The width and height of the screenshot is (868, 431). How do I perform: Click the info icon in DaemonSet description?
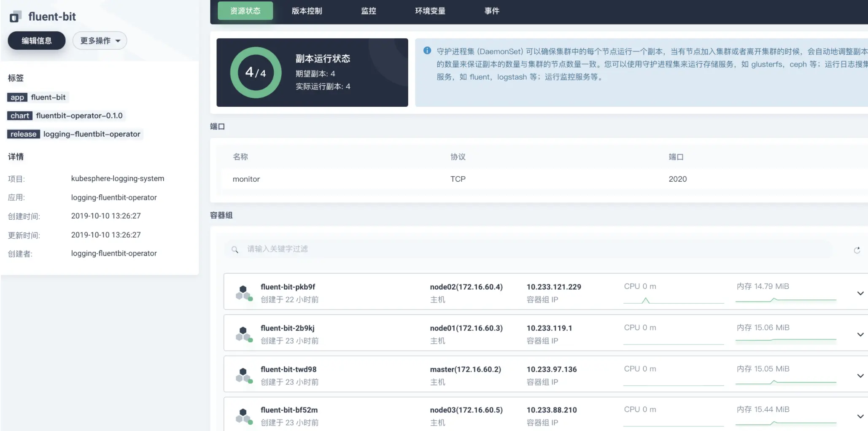pyautogui.click(x=427, y=51)
